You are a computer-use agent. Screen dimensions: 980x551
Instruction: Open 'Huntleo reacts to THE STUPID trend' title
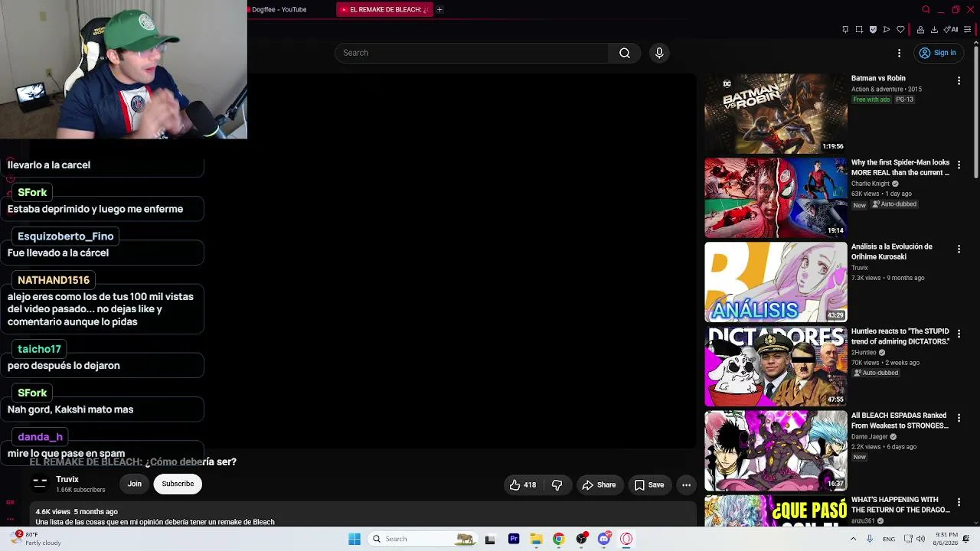900,337
